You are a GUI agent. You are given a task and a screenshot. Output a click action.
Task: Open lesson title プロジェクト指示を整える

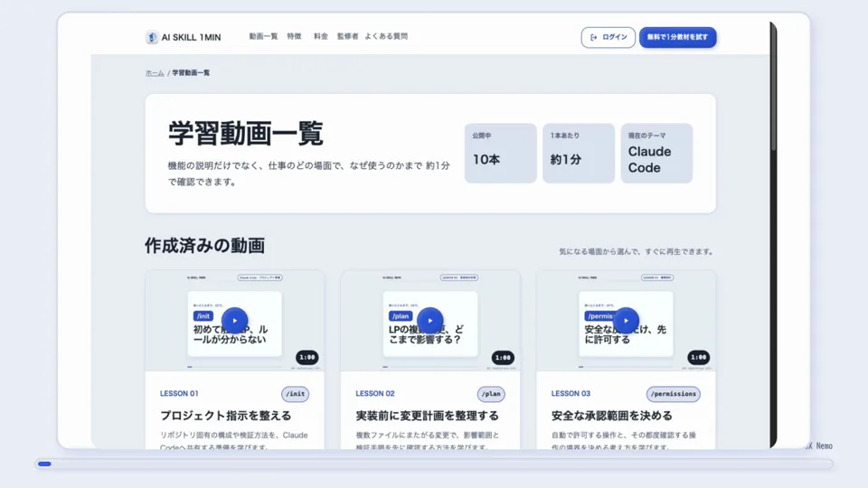(x=225, y=416)
